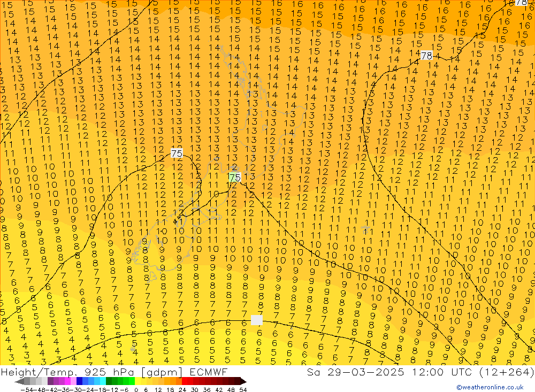Image resolution: width=535 pixels, height=392 pixels.
Task: Click the bright red segment of color scale
Action: pyautogui.click(x=185, y=381)
